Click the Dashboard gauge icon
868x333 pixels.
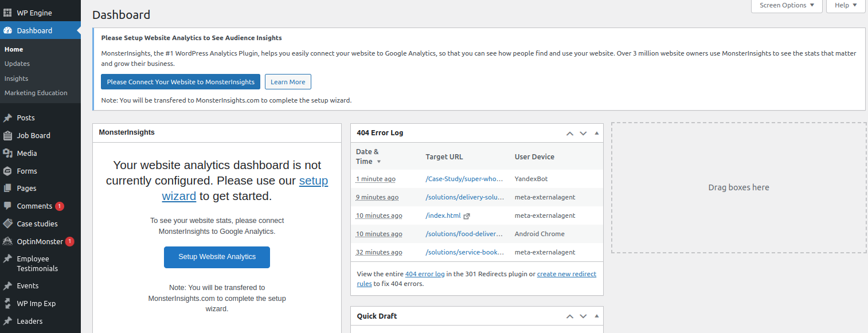pyautogui.click(x=7, y=30)
